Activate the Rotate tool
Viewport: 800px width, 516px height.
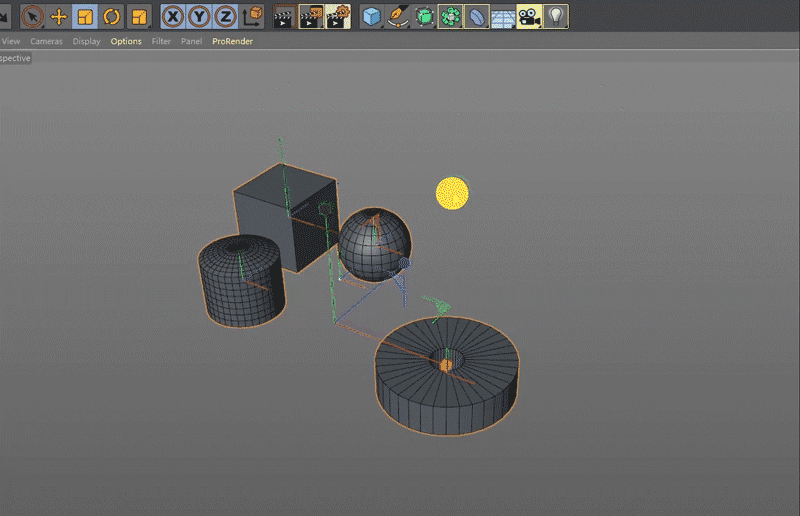click(x=112, y=17)
